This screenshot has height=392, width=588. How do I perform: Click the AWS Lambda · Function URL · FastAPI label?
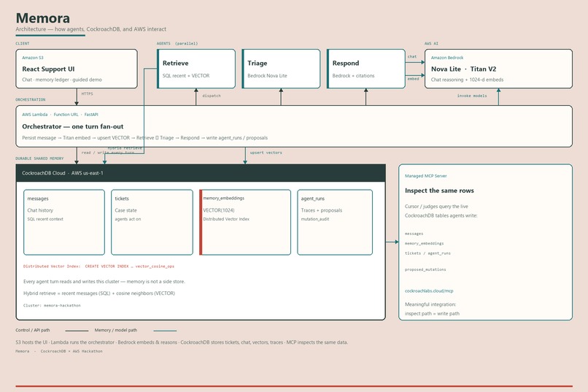[x=60, y=115]
